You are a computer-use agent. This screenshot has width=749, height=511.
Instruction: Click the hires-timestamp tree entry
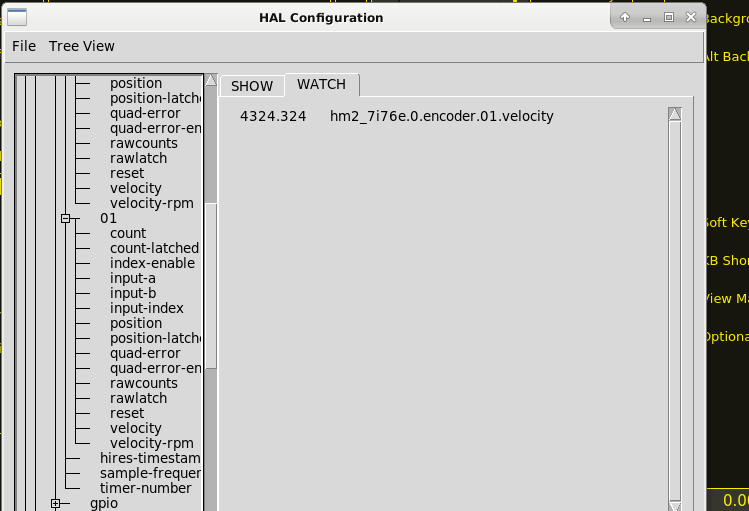pyautogui.click(x=150, y=458)
